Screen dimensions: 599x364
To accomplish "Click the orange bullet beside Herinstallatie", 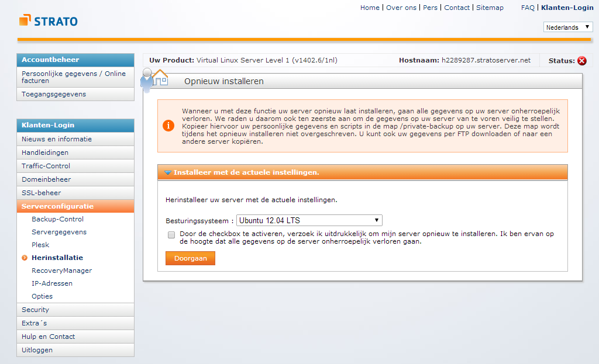I will pyautogui.click(x=25, y=258).
